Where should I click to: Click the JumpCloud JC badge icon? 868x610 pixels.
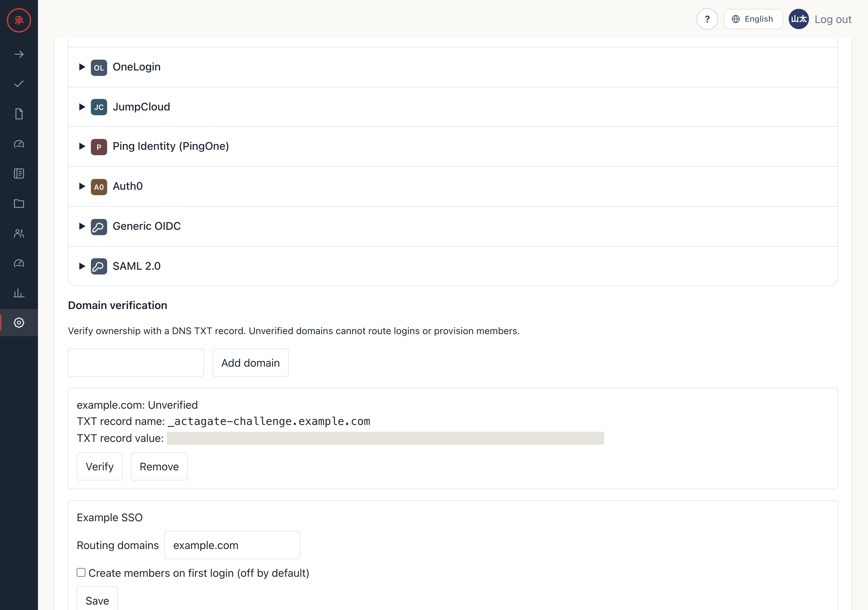tap(99, 107)
